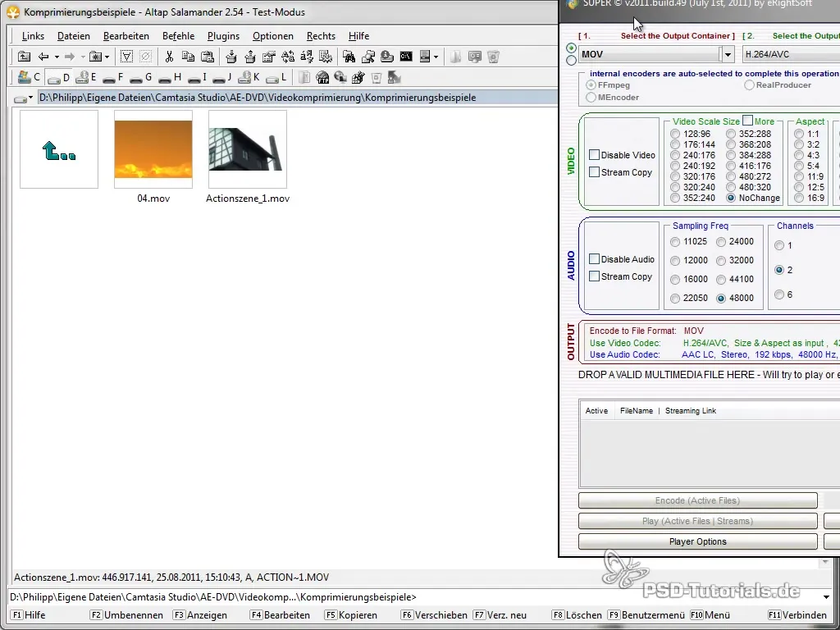Click the select-by-filter icon
The image size is (840, 630).
[126, 57]
